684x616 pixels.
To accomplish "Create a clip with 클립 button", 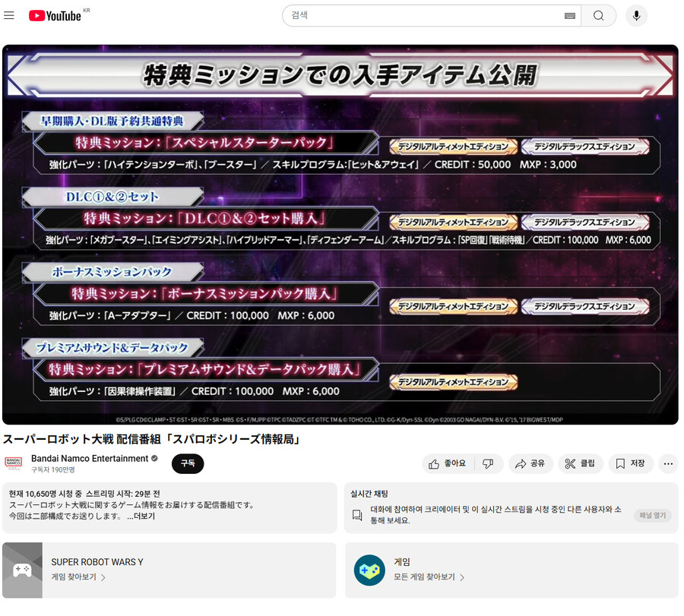I will click(x=580, y=463).
